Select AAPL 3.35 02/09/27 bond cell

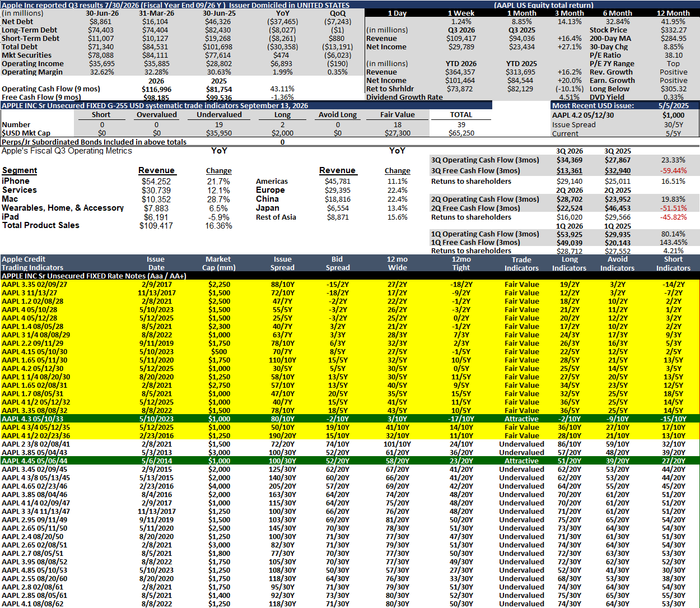tap(35, 285)
